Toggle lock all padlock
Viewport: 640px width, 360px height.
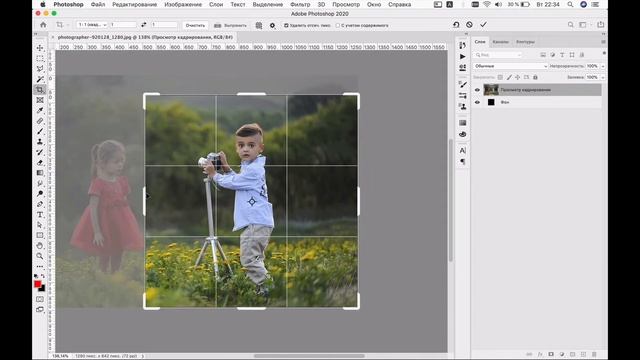tap(535, 77)
